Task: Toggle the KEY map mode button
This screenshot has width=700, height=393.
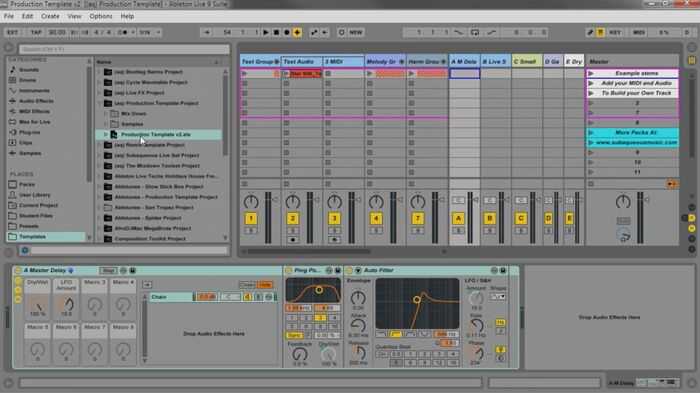Action: [x=615, y=33]
